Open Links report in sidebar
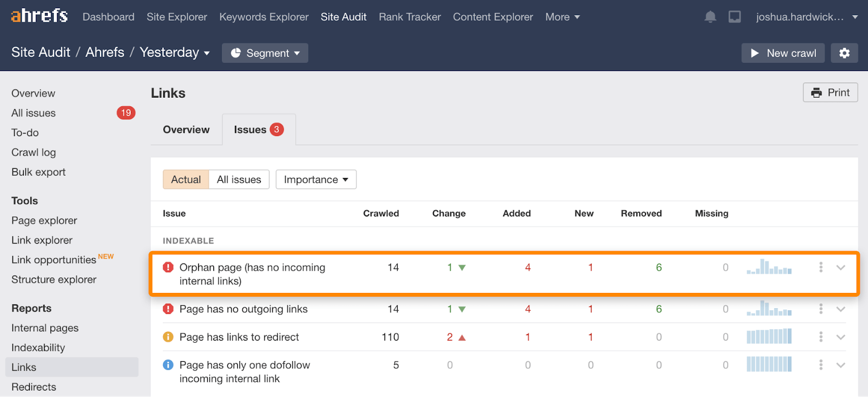 [72, 367]
